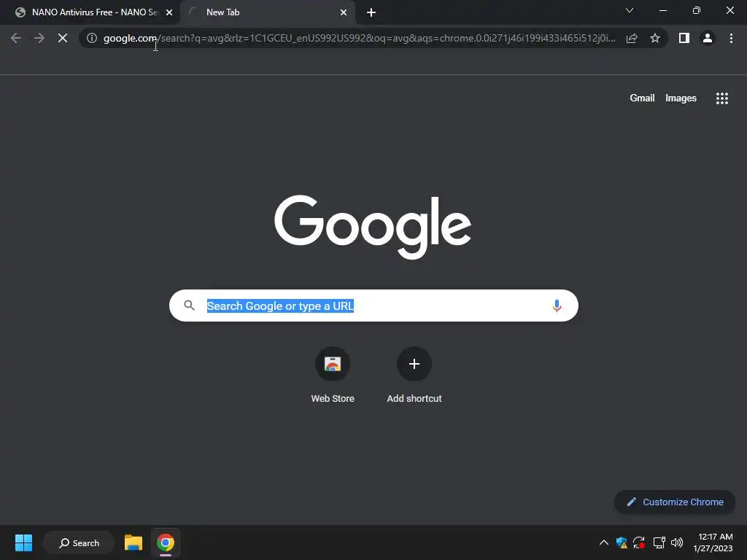Click the forward navigation arrow

[x=39, y=38]
